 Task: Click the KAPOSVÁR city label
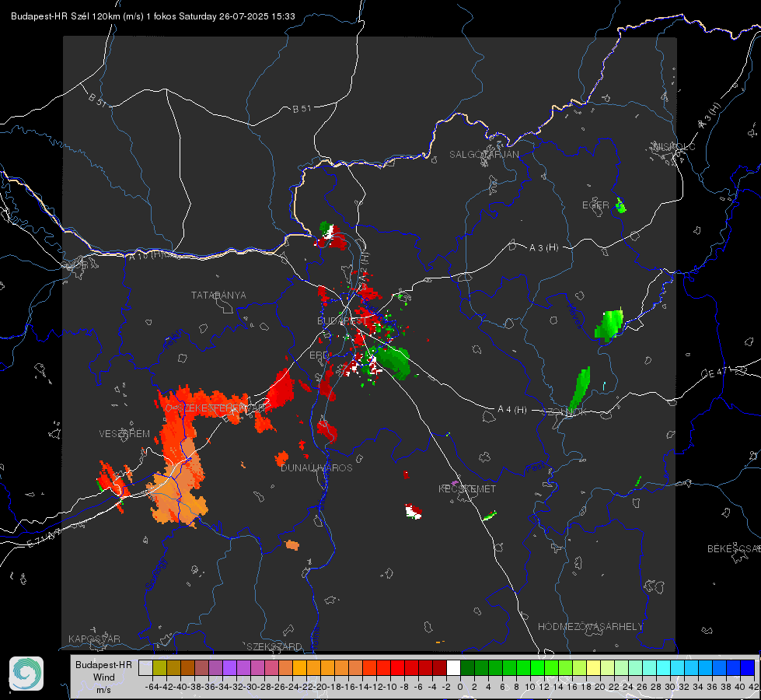pos(94,639)
